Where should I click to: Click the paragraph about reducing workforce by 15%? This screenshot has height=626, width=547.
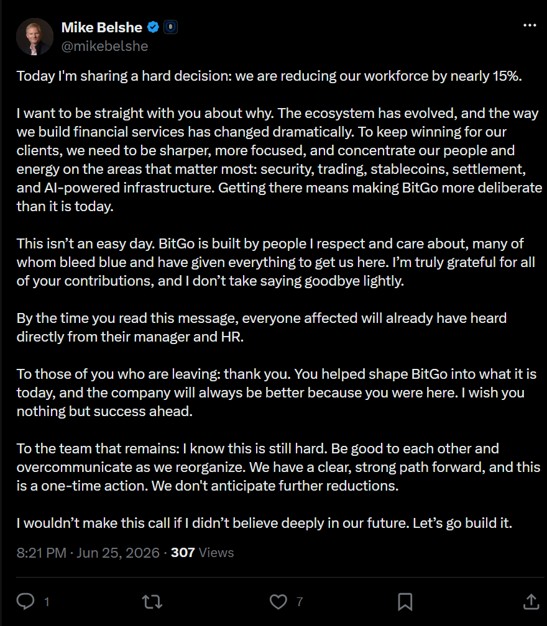(269, 76)
